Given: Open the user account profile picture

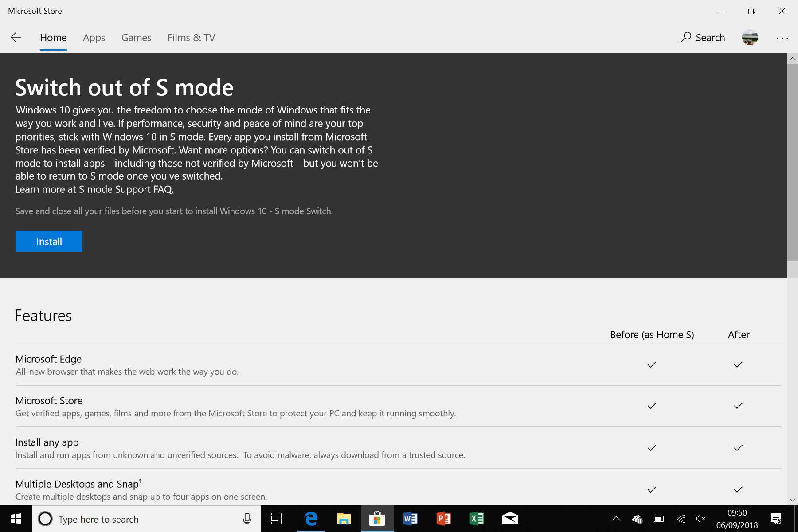Looking at the screenshot, I should [750, 38].
